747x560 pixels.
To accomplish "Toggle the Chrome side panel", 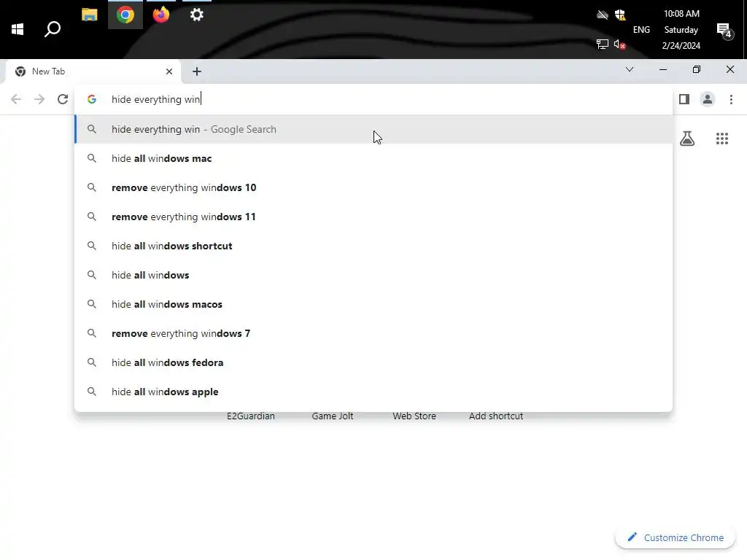I will (x=684, y=99).
